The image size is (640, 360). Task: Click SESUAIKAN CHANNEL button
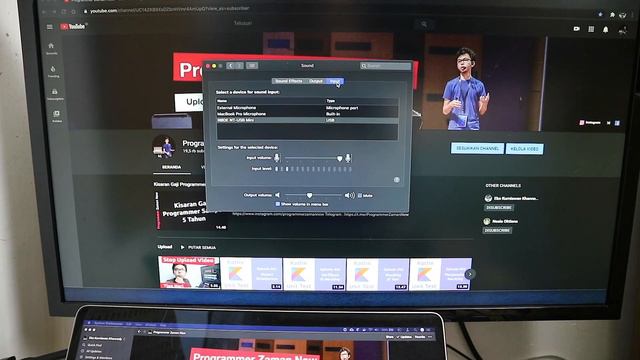477,148
